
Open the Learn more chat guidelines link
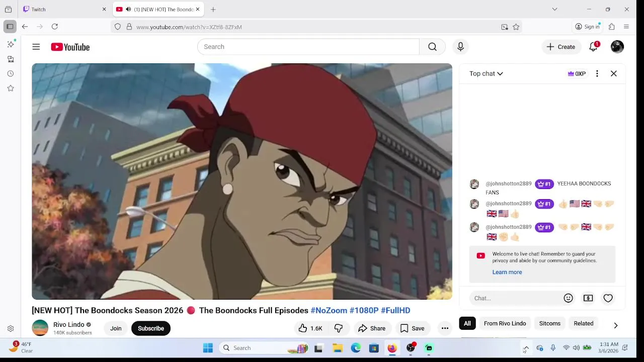click(x=507, y=272)
